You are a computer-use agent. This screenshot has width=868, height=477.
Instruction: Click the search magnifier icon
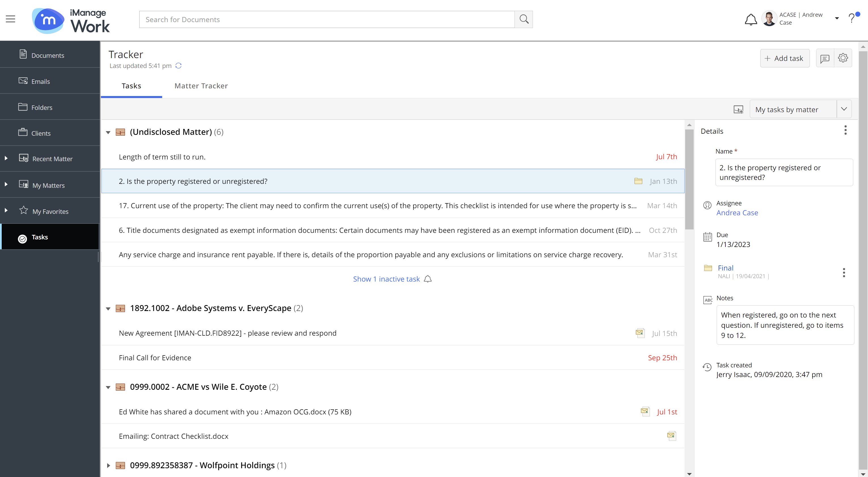(524, 19)
